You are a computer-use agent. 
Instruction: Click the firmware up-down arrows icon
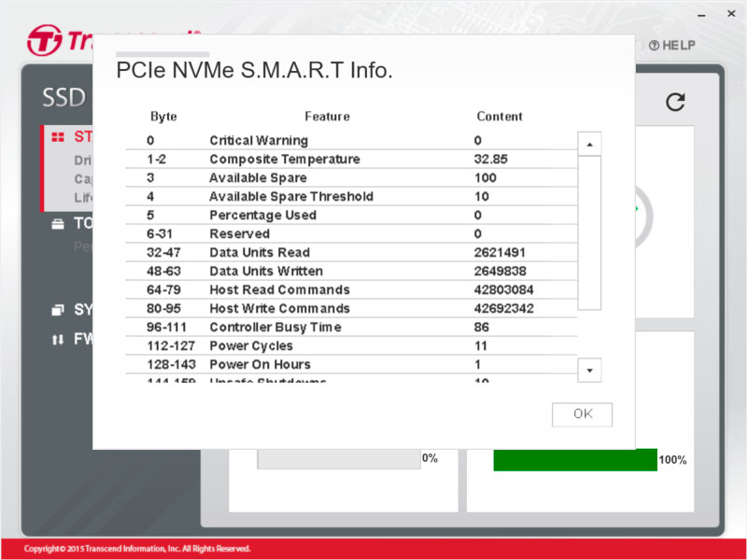[58, 340]
